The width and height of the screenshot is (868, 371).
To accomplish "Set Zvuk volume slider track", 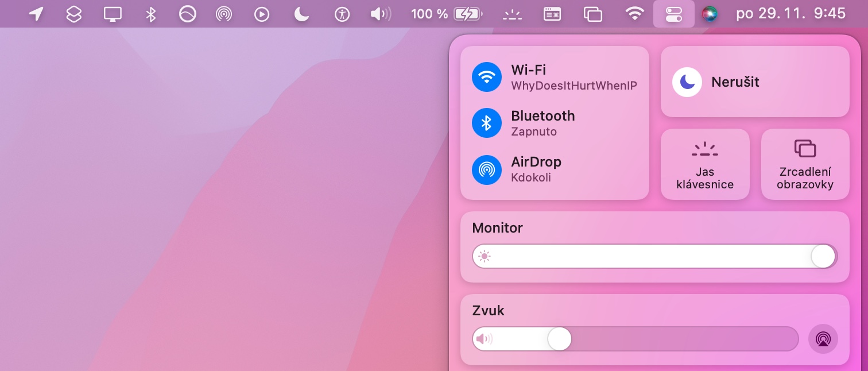I will pos(635,339).
